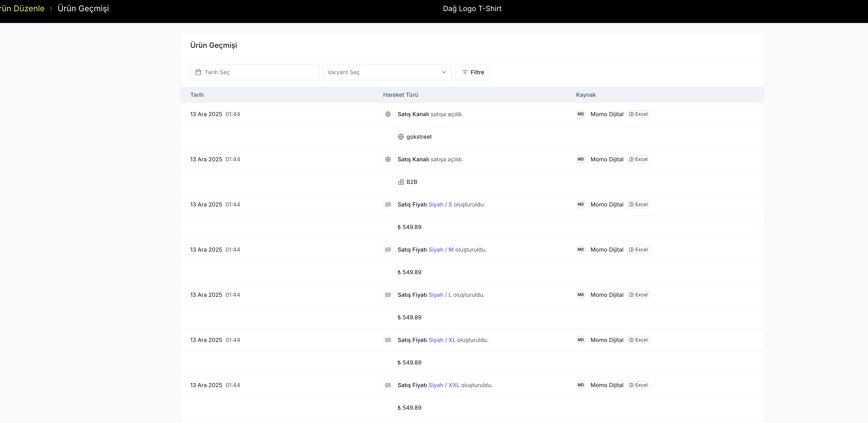Expand the Varyant Seç chevron arrow
868x423 pixels.
coord(444,72)
